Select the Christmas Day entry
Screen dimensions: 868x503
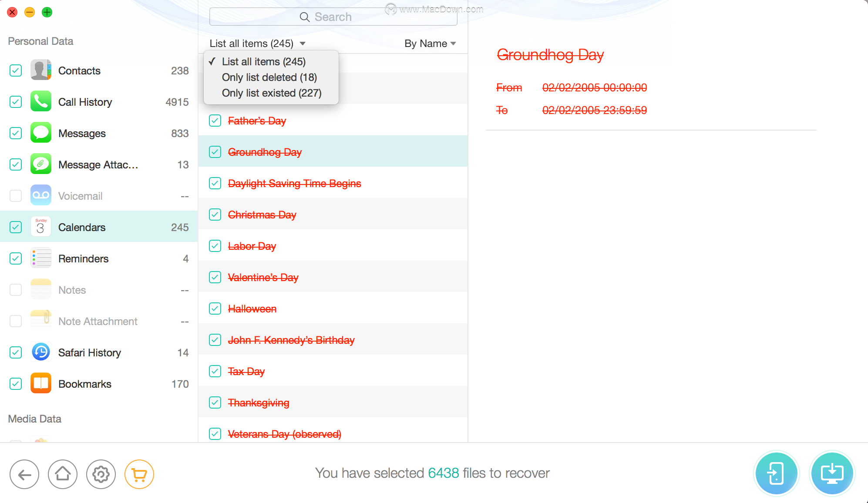pyautogui.click(x=333, y=215)
